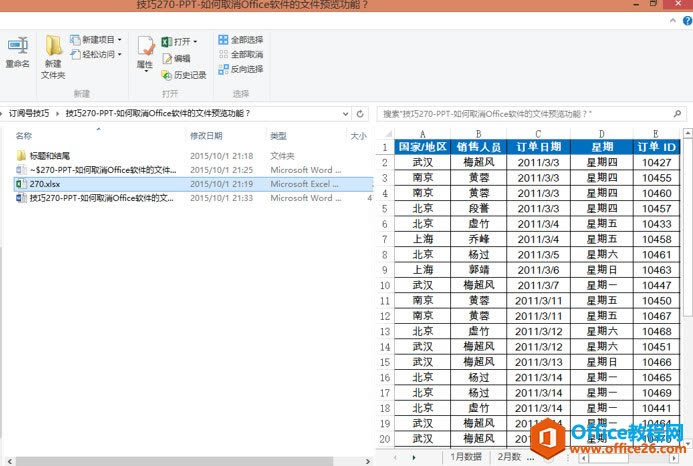Click 订阅号技巧 in the address breadcrumb
693x466 pixels.
pos(30,114)
